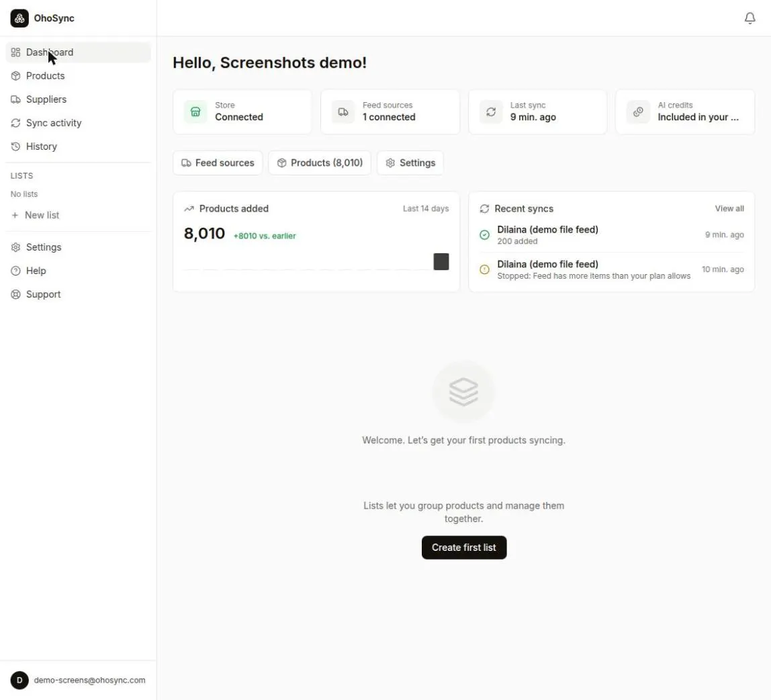Click the 'No lists' text in sidebar
Screen dimensions: 771x700
coord(24,194)
